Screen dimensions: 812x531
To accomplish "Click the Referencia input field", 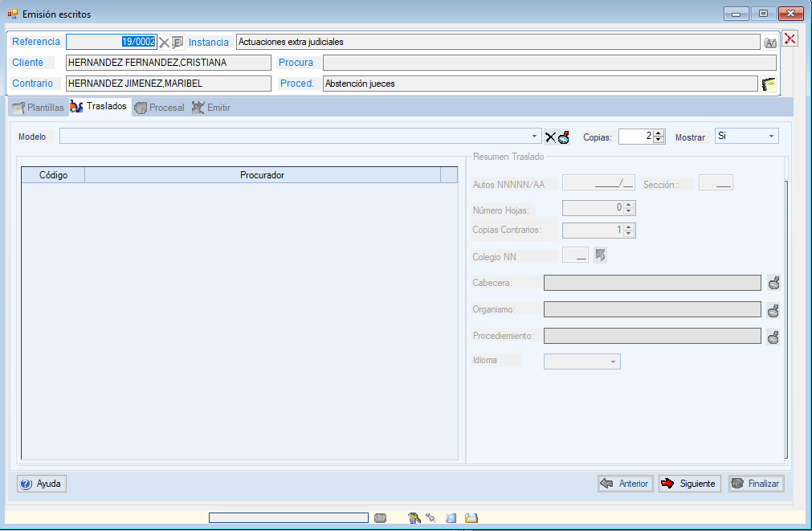I will [x=111, y=42].
